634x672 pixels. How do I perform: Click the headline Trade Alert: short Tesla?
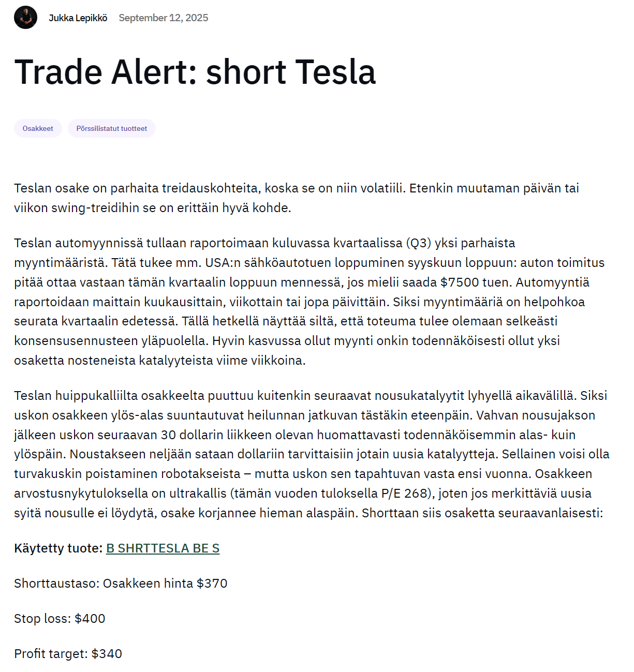(195, 72)
